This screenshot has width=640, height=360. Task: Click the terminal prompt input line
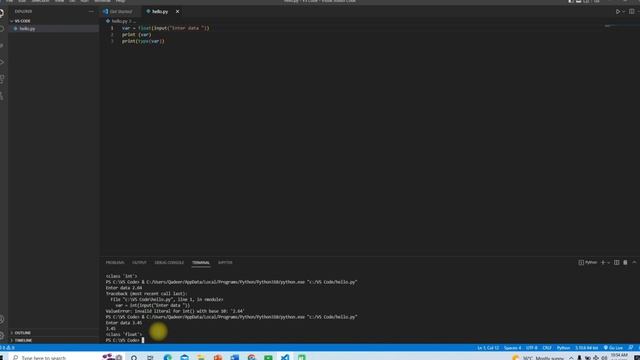coord(125,340)
